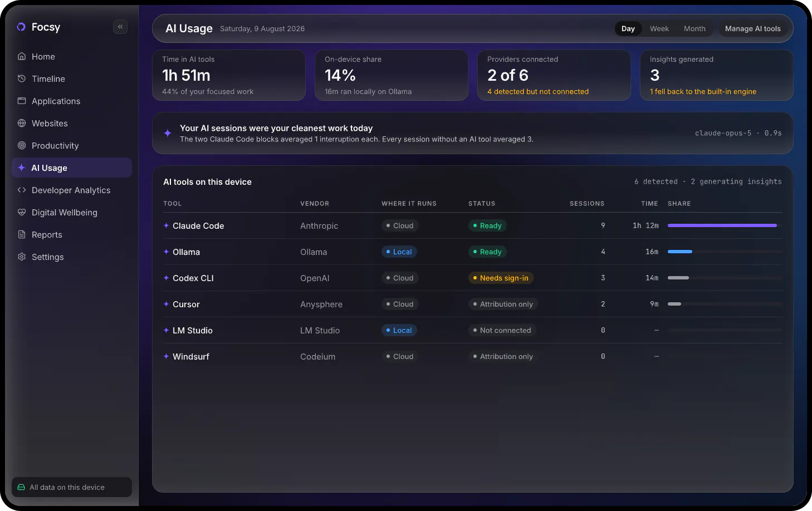Open the Insights generated card
Image resolution: width=812 pixels, height=511 pixels.
coord(717,75)
